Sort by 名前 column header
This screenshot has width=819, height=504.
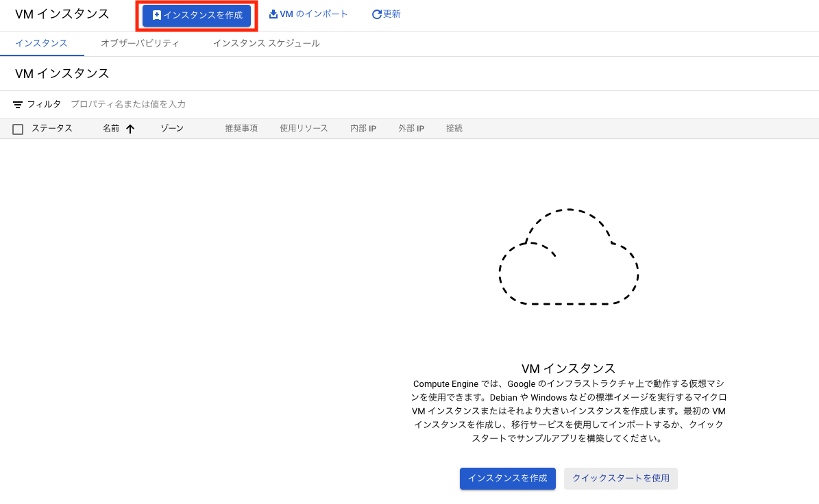pos(111,128)
